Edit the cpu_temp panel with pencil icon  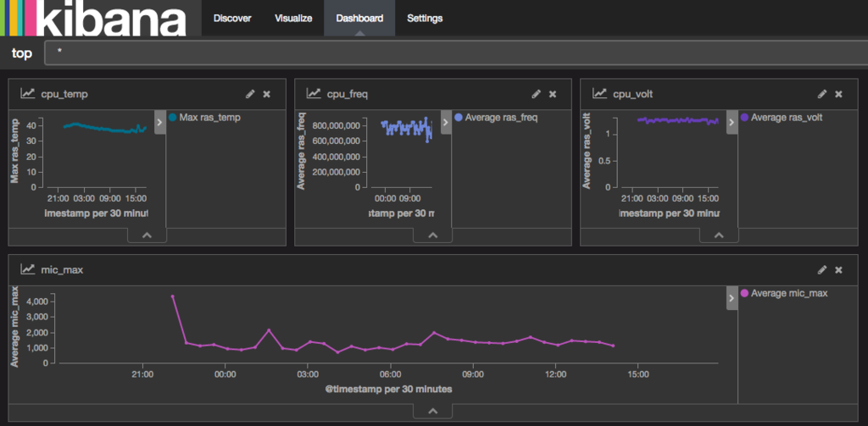point(250,94)
